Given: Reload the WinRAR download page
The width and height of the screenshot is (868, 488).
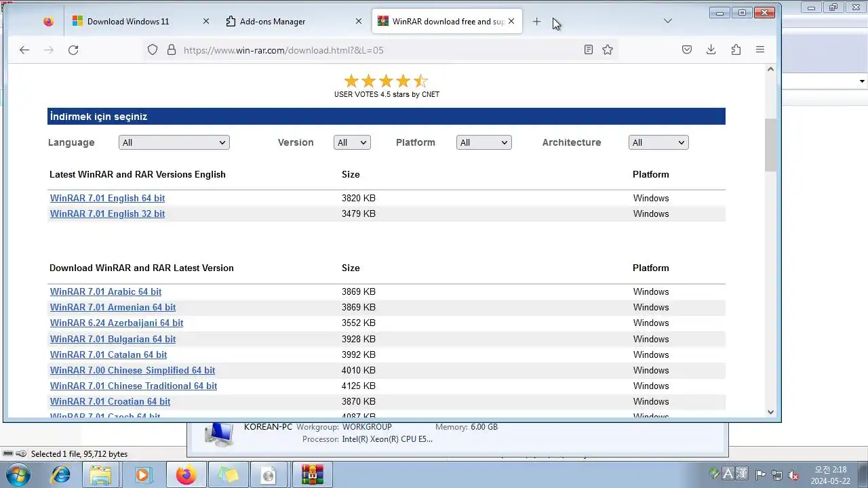Looking at the screenshot, I should point(73,49).
